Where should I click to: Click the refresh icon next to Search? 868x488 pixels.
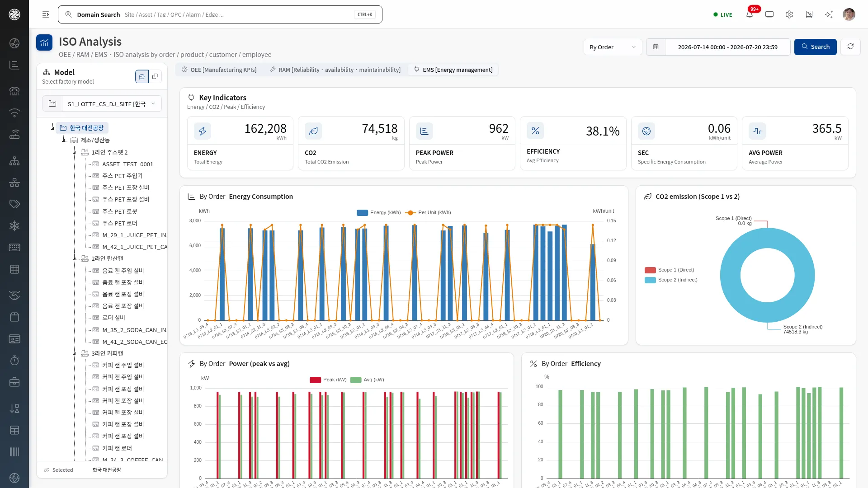[x=850, y=47]
